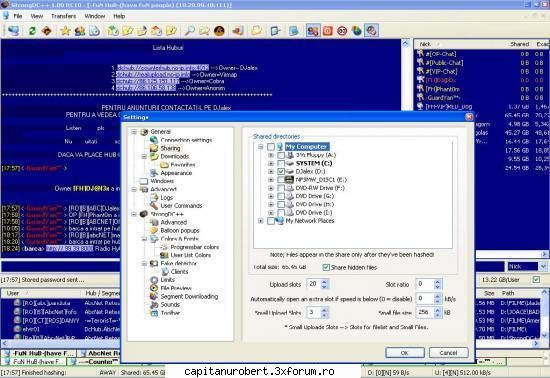
Task: Toggle Share hidden files checkbox
Action: (326, 267)
